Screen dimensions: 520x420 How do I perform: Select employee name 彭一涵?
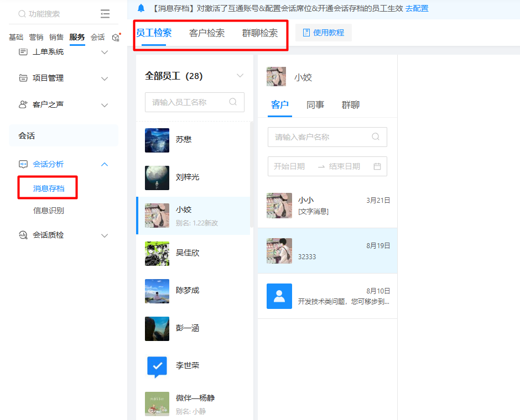point(188,328)
